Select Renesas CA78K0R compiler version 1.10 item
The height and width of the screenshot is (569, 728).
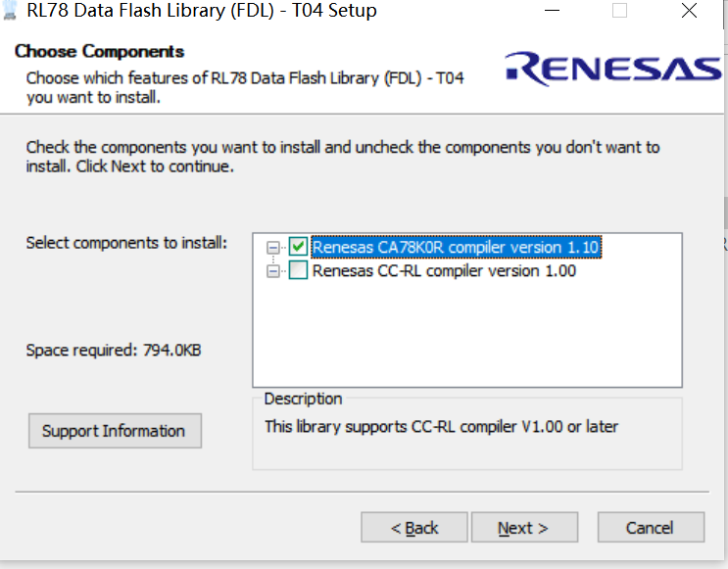click(457, 247)
